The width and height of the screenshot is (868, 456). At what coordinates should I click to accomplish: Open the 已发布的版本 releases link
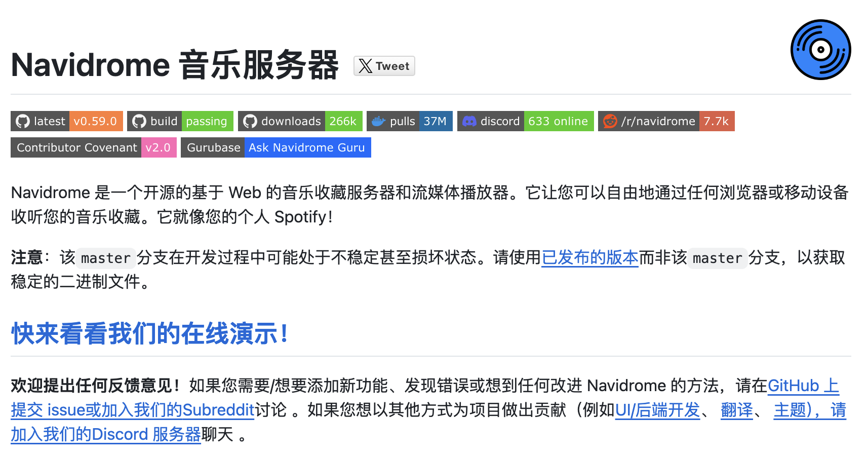589,258
